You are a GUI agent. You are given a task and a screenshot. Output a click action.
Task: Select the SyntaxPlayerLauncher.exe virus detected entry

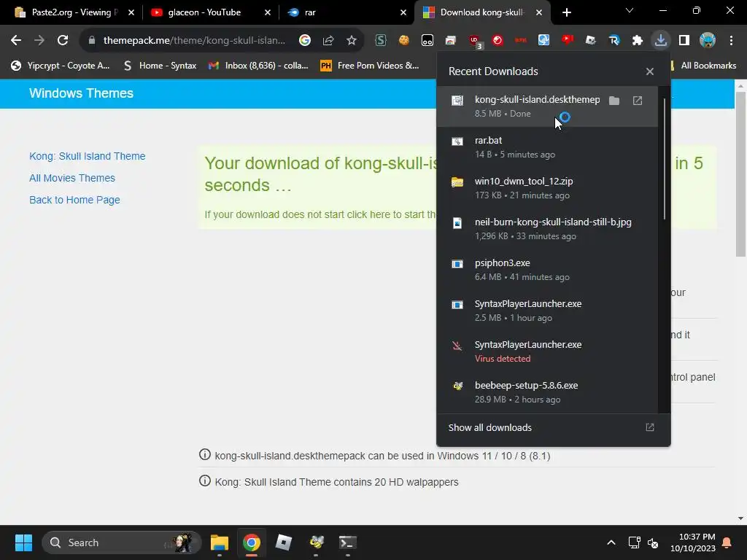pyautogui.click(x=547, y=352)
